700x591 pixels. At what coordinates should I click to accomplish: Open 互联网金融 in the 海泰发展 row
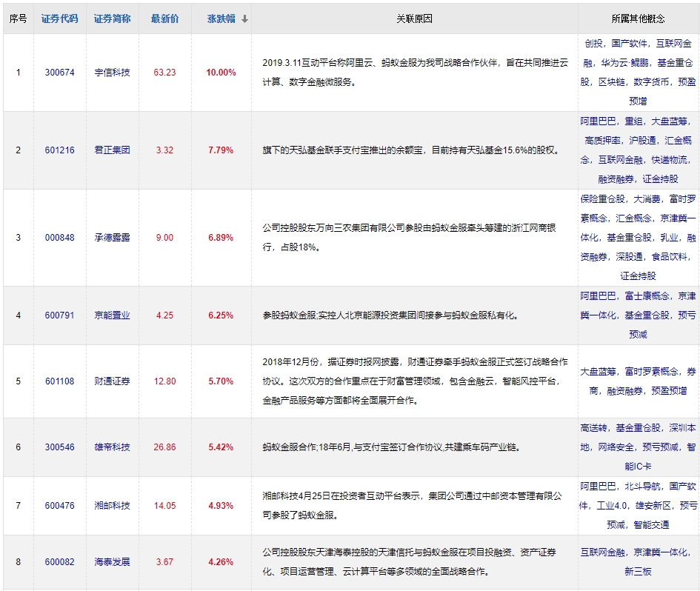(602, 552)
